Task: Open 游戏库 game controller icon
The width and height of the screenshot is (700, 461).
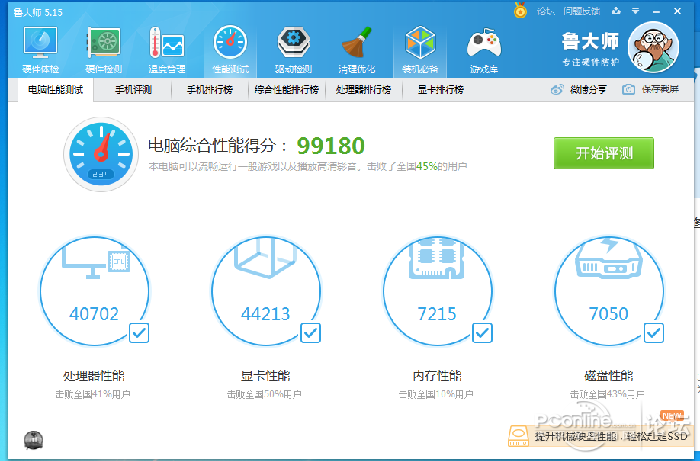Action: click(483, 43)
